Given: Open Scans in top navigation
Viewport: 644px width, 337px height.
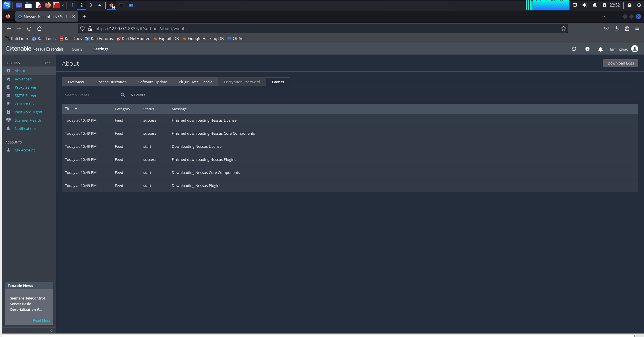Looking at the screenshot, I should [77, 49].
